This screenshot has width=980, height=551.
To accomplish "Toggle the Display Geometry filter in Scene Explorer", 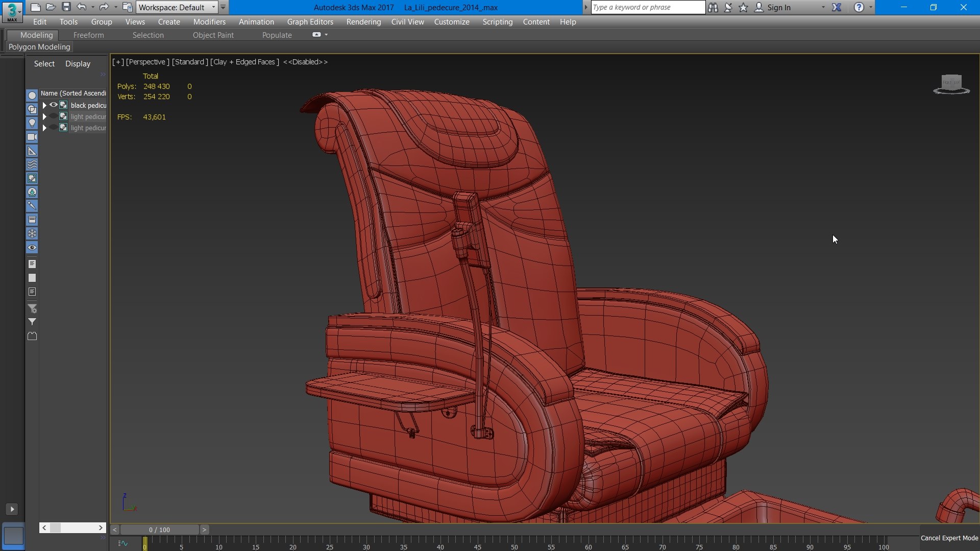I will pos(32,95).
